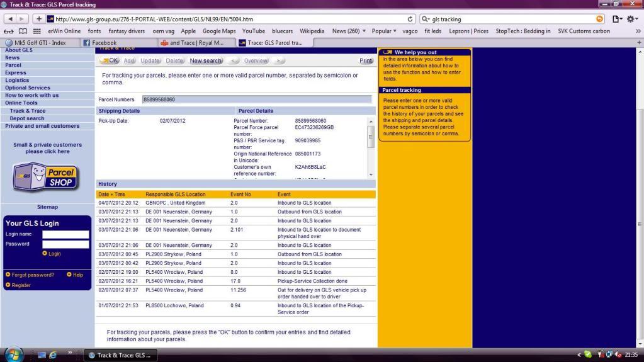Switch to the Royal Mail Track and Trace tab
This screenshot has width=644, height=362.
click(196, 43)
